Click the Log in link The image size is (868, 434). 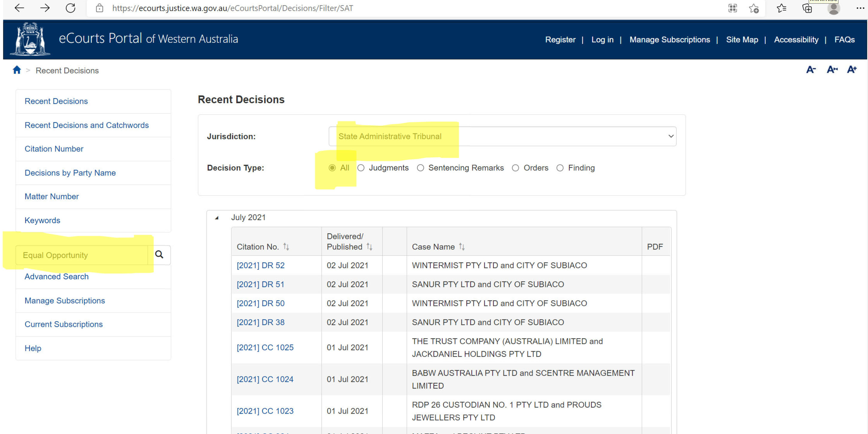[x=602, y=39]
